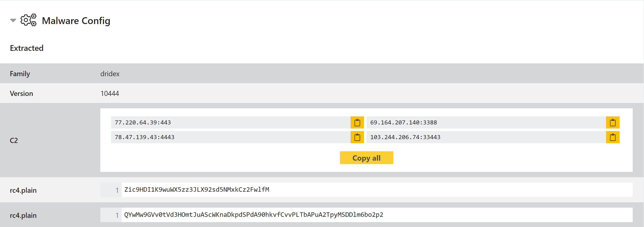The height and width of the screenshot is (227, 644).
Task: Select the 77.220.64.39:443 address text
Action: [x=143, y=123]
